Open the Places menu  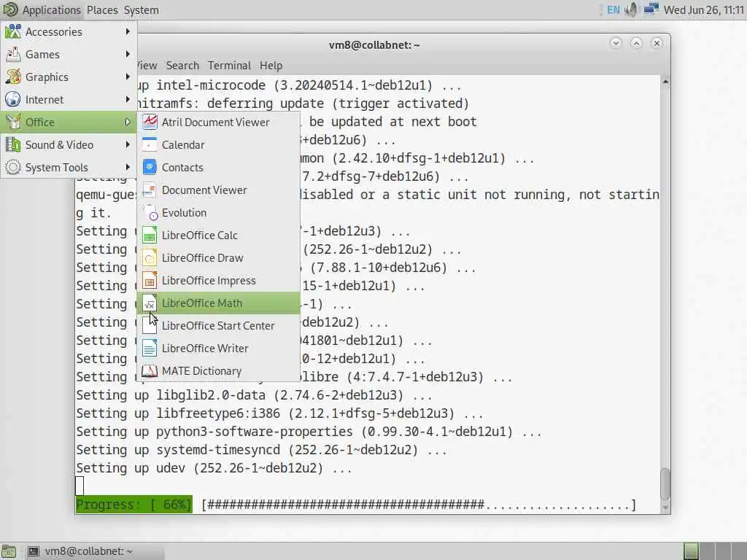coord(102,10)
